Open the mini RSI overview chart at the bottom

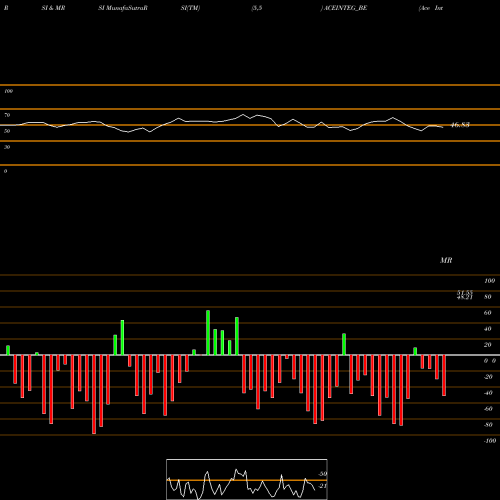tap(247, 479)
